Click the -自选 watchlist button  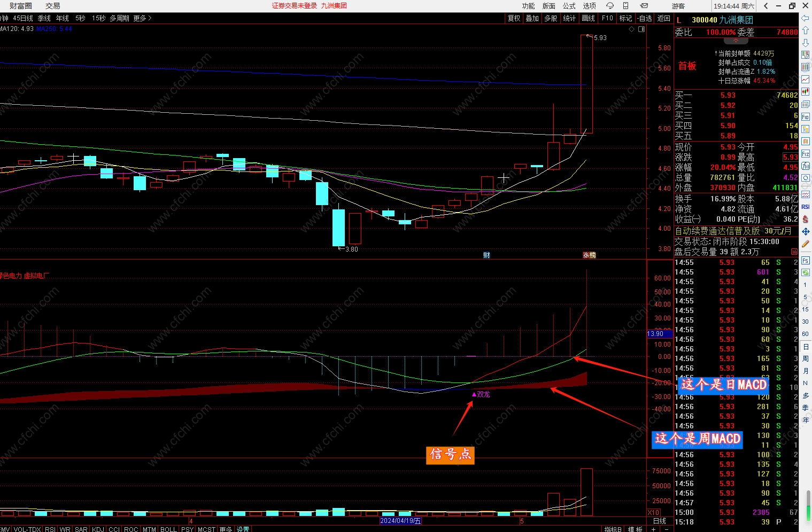click(x=645, y=18)
